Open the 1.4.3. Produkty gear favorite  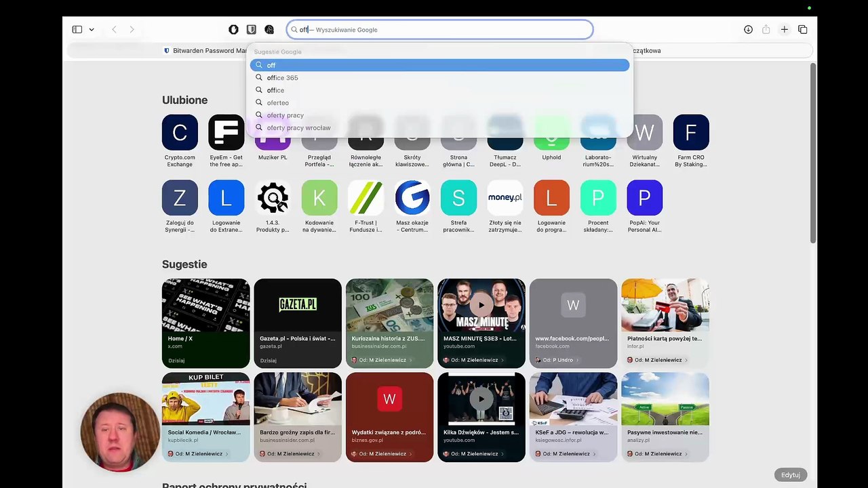(x=273, y=206)
